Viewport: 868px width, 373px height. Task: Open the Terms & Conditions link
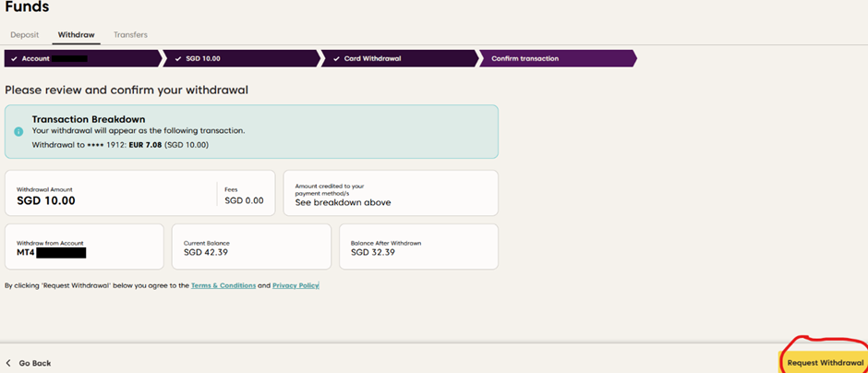[x=223, y=285]
